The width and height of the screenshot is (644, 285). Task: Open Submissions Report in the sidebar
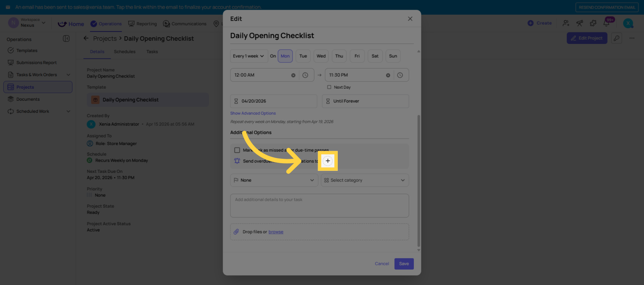(x=37, y=62)
